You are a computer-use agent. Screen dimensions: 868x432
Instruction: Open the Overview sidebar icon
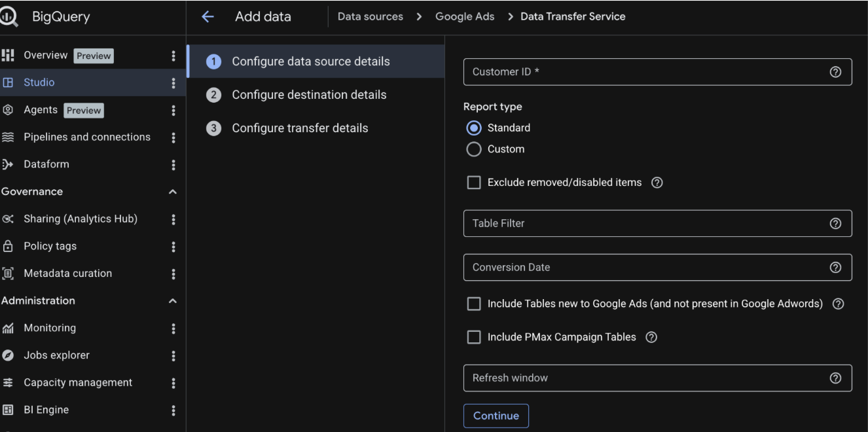click(8, 55)
